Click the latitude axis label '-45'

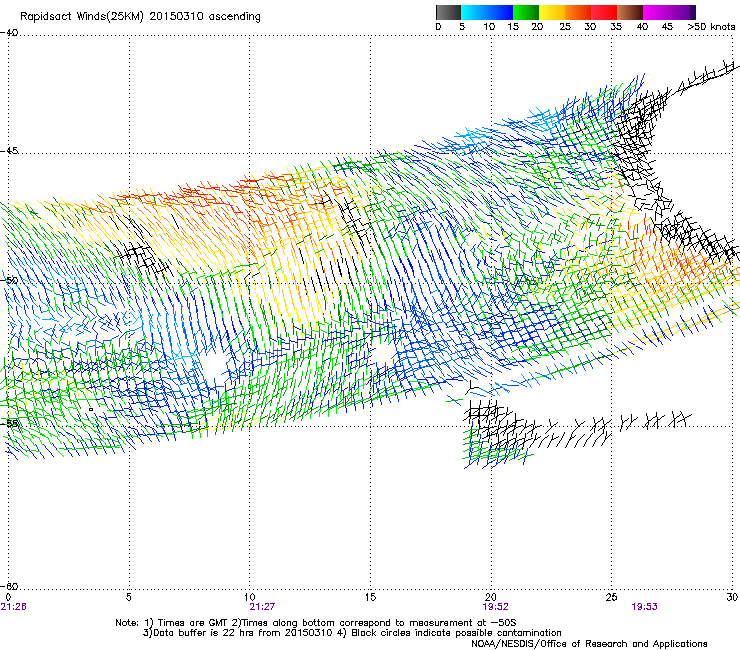click(x=9, y=151)
